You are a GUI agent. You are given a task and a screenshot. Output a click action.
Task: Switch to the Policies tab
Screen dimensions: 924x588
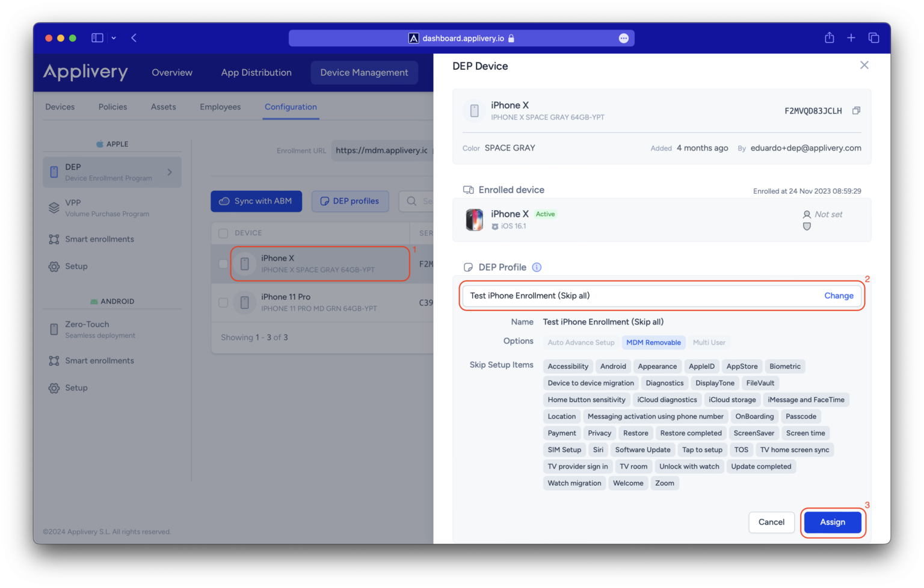(x=112, y=107)
